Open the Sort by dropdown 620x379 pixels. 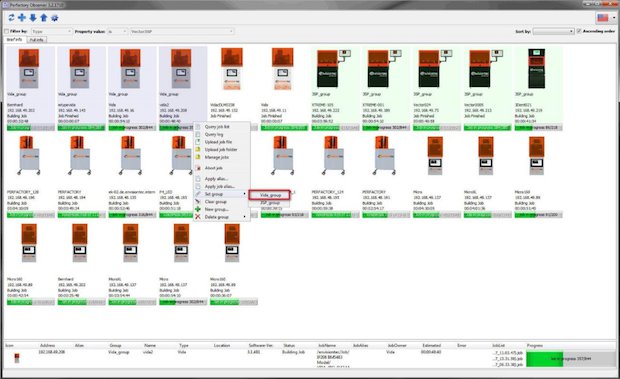553,31
